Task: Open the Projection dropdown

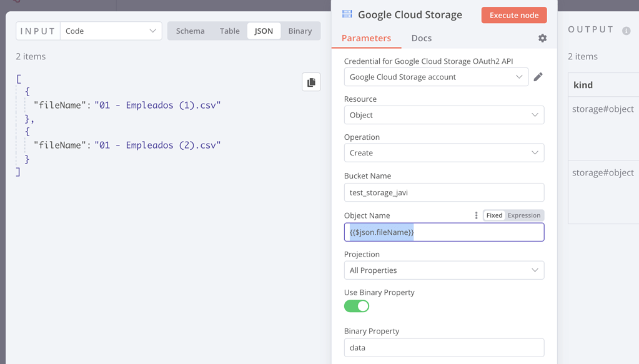Action: point(443,270)
